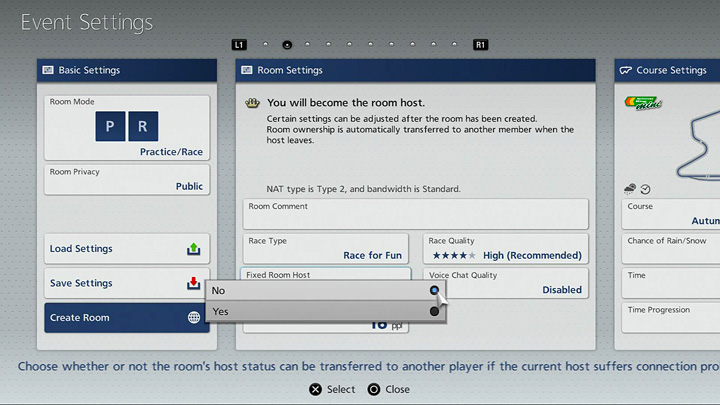Click the Basic Settings panel header icon

(49, 71)
